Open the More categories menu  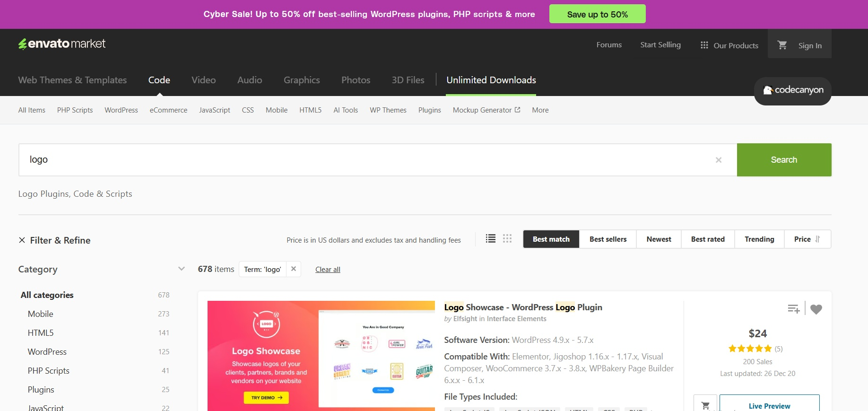(540, 110)
